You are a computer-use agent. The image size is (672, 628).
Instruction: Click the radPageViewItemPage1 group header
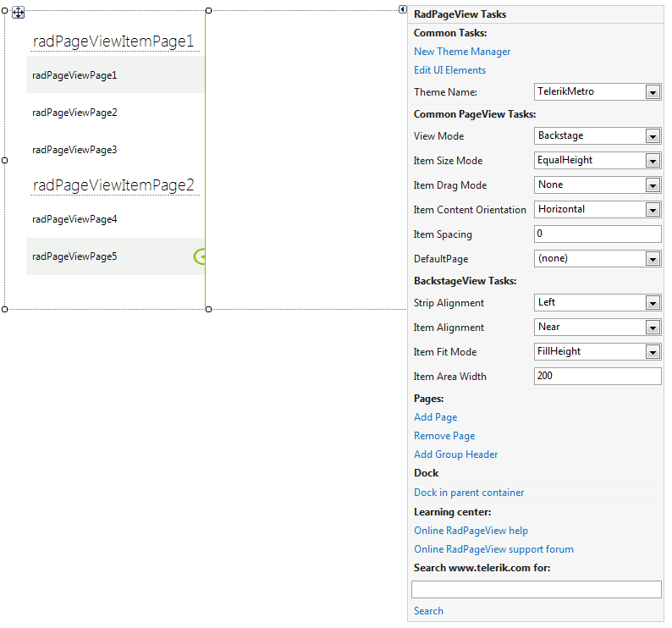click(x=113, y=41)
